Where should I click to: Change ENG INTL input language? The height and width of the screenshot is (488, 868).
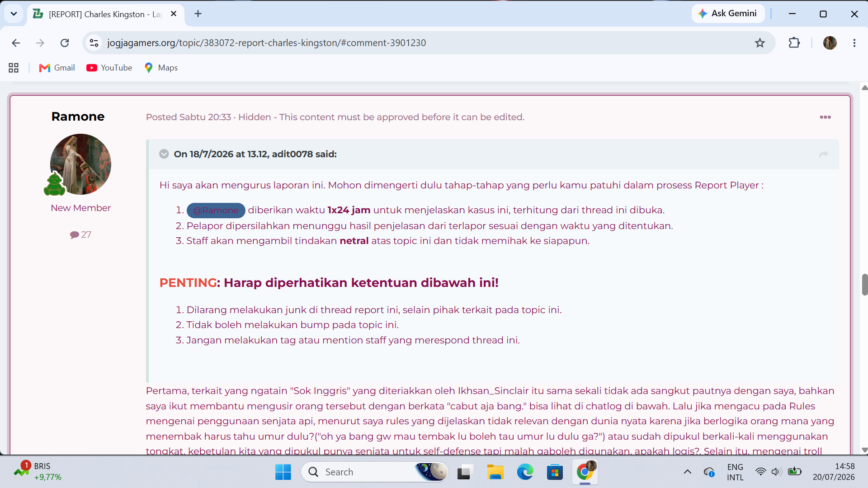(x=735, y=472)
